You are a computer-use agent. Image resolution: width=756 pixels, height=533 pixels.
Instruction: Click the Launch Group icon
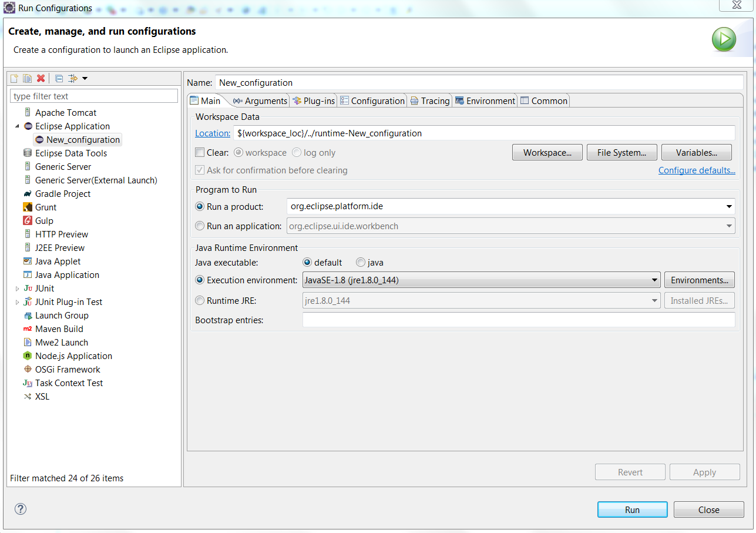tap(28, 315)
